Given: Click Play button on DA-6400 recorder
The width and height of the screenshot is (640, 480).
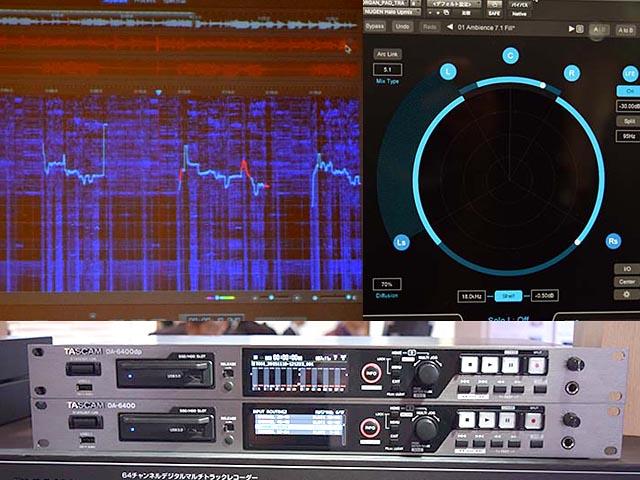Looking at the screenshot, I should coord(487,420).
